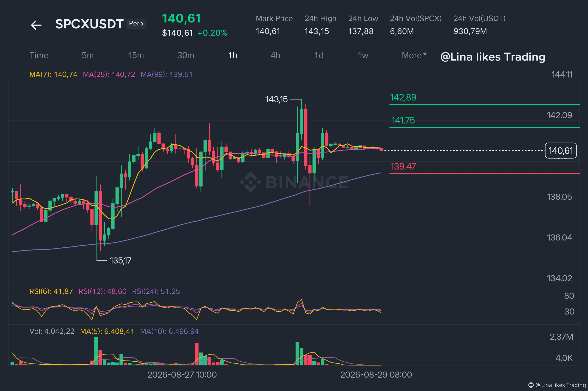Expand the More timeframes dropdown

coord(414,55)
